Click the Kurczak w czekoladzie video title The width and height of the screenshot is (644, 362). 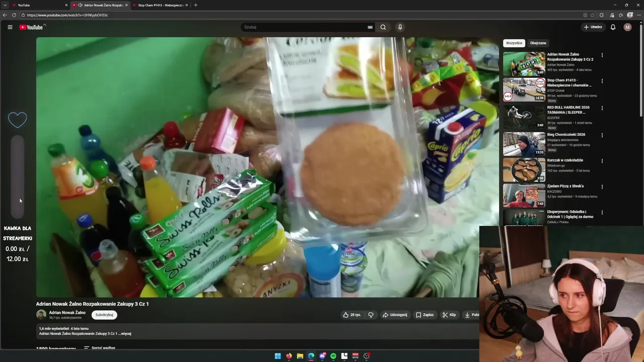tap(565, 160)
